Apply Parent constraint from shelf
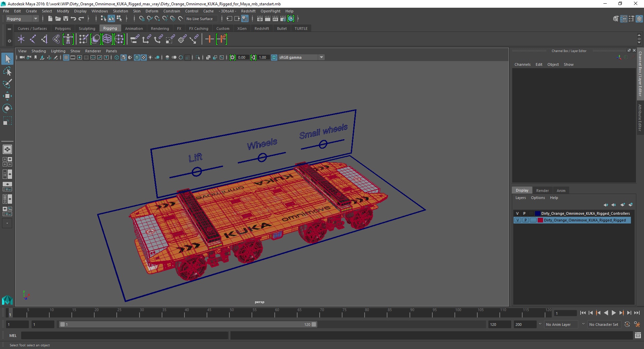The height and width of the screenshot is (349, 644). pyautogui.click(x=135, y=39)
